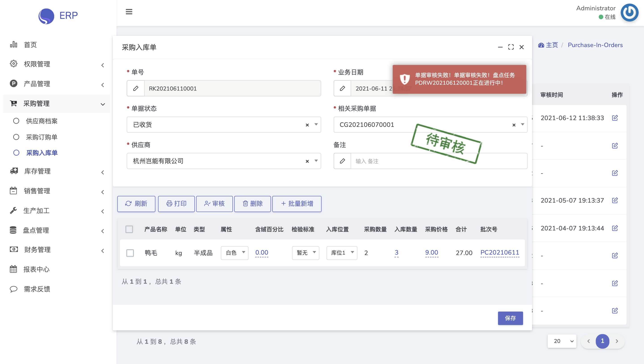Click the dashboard icon next to 主页 breadcrumb
The height and width of the screenshot is (364, 644).
[x=541, y=45]
